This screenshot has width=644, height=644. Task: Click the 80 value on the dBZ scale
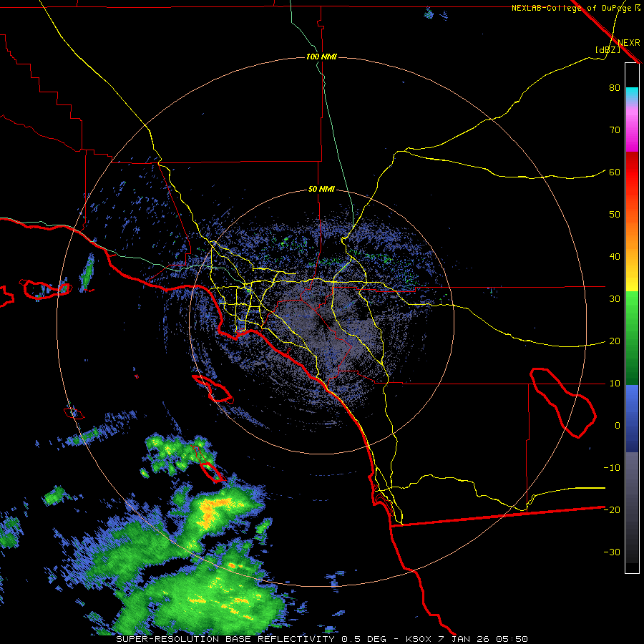tap(615, 88)
